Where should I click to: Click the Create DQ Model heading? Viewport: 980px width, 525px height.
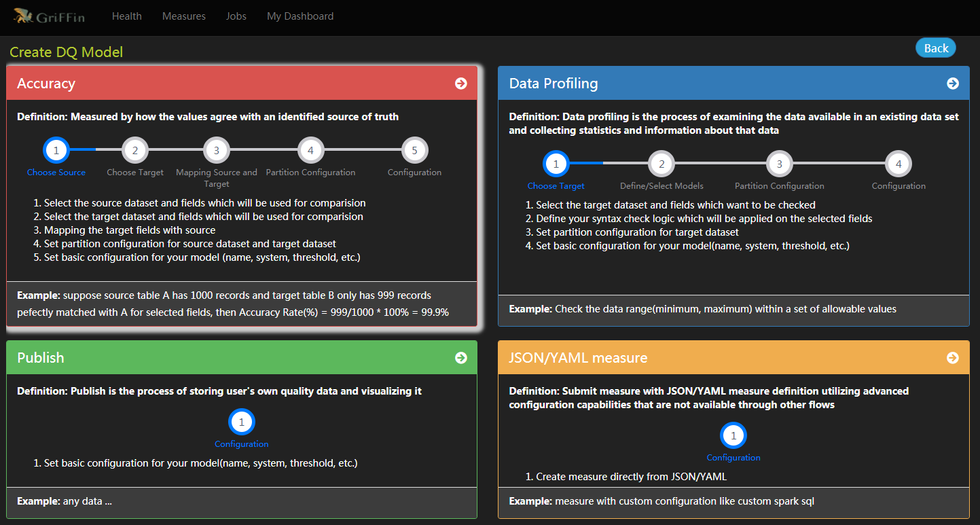click(66, 52)
